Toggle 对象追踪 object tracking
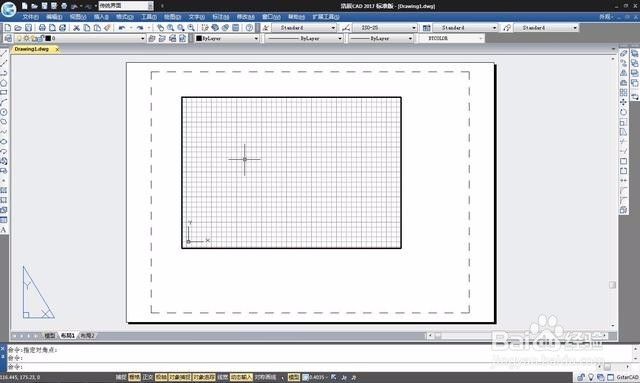This screenshot has width=640, height=383. 204,377
